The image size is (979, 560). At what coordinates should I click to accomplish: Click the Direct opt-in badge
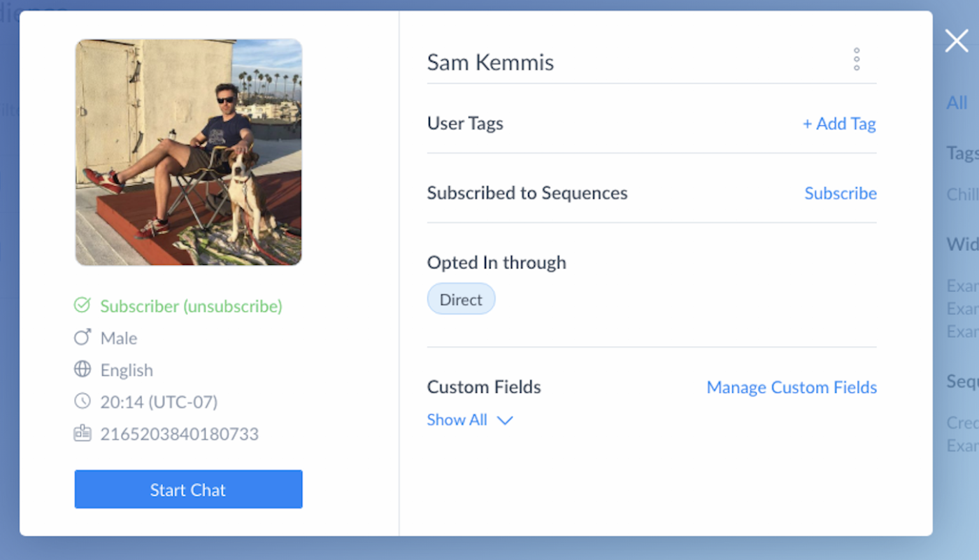(461, 299)
